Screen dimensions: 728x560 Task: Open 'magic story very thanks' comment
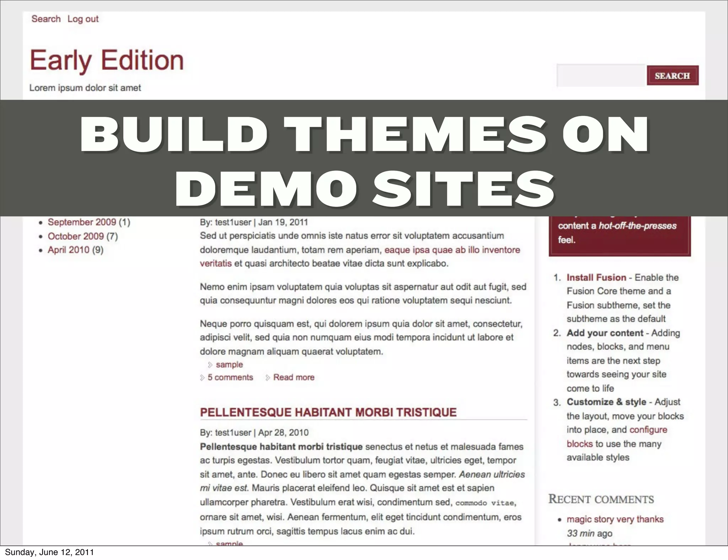pos(615,519)
